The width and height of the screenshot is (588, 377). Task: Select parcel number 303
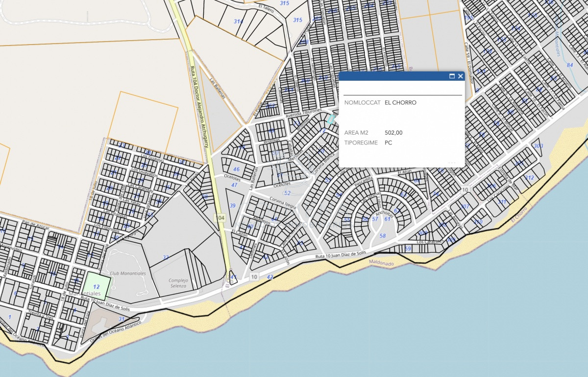[539, 146]
